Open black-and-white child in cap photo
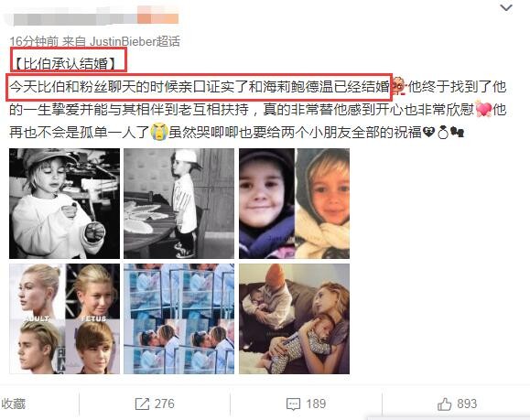 (64, 203)
